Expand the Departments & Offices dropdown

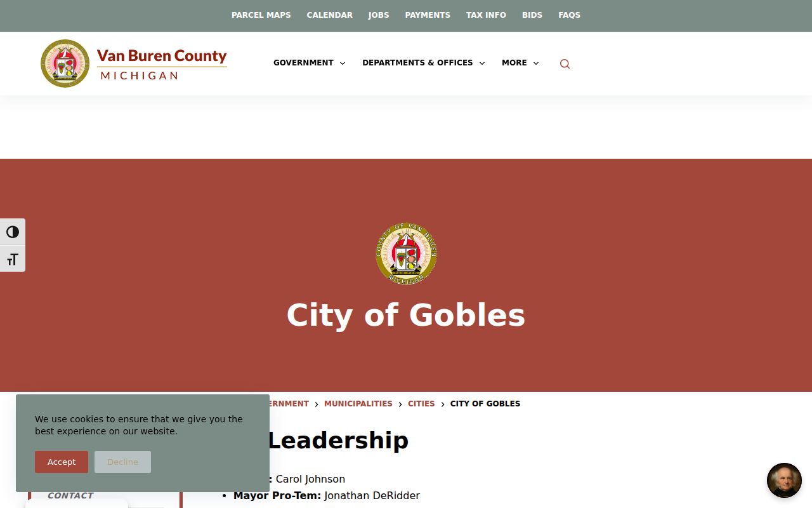(424, 63)
